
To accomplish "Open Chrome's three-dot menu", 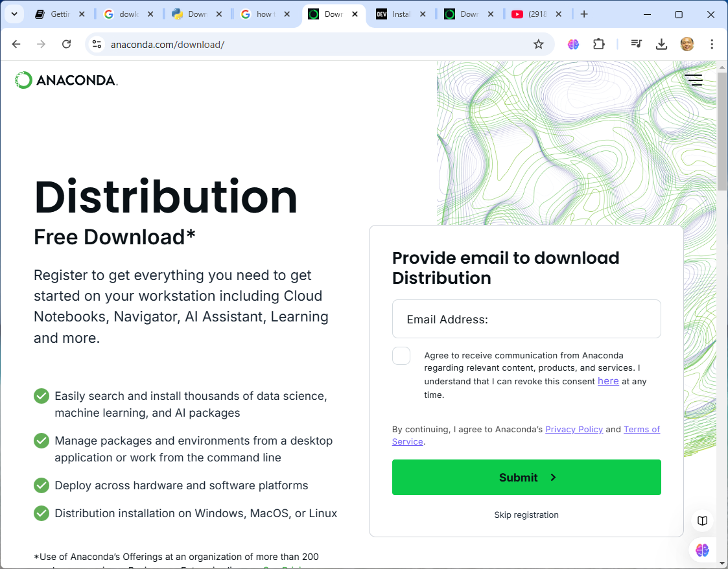I will pyautogui.click(x=712, y=44).
